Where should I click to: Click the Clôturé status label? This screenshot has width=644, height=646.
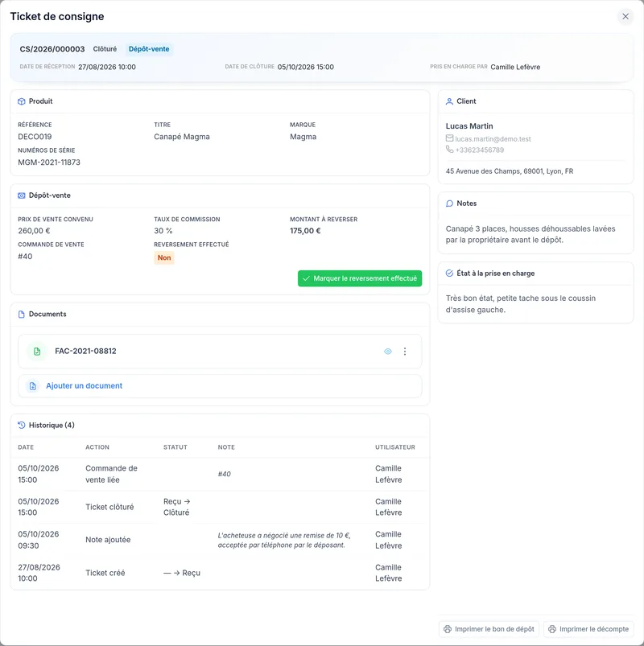click(105, 49)
